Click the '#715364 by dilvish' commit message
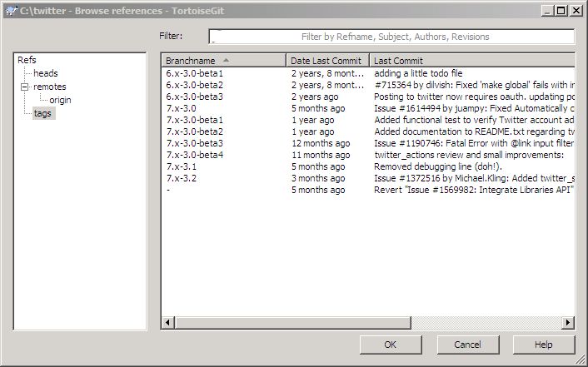The width and height of the screenshot is (588, 367). (x=475, y=85)
